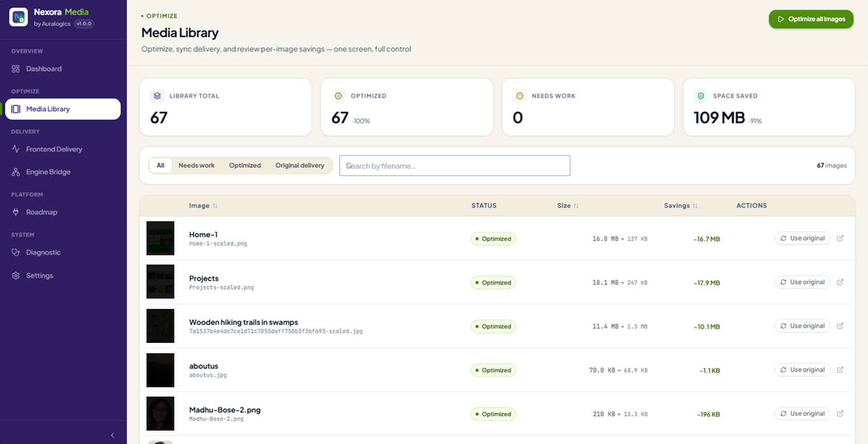Click Use original for Madhu-Bose-2.png

(802, 414)
